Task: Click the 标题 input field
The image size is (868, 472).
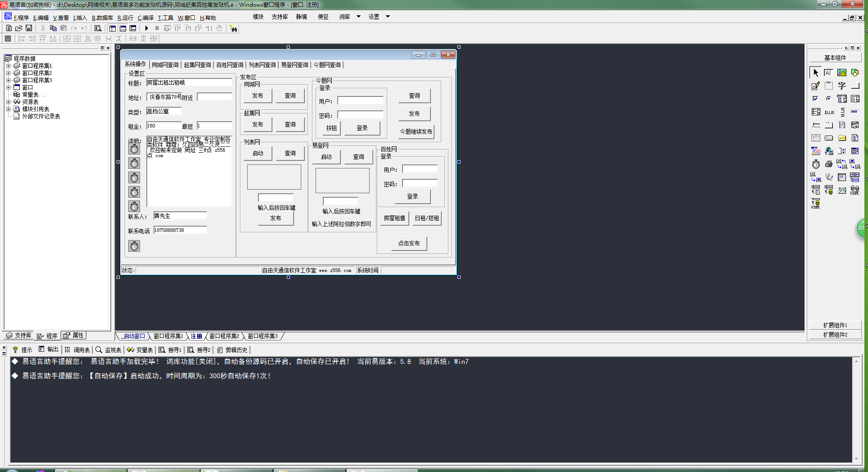Action: tap(189, 82)
